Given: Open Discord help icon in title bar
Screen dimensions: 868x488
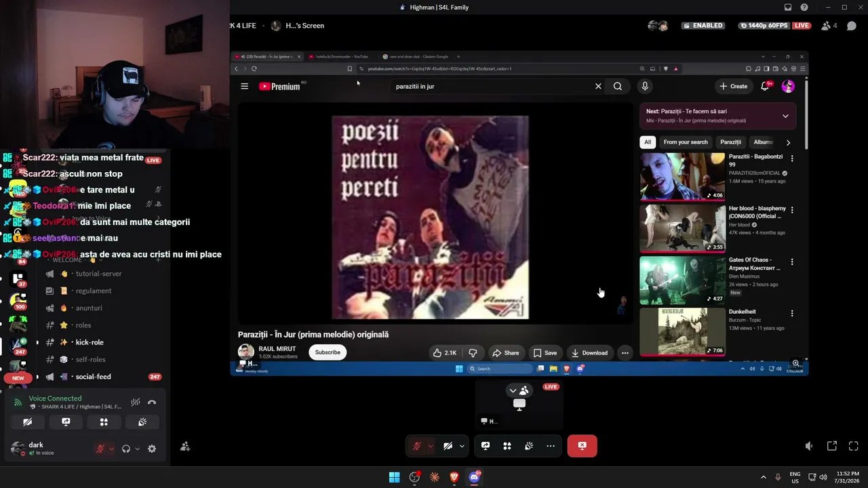Looking at the screenshot, I should pyautogui.click(x=804, y=7).
